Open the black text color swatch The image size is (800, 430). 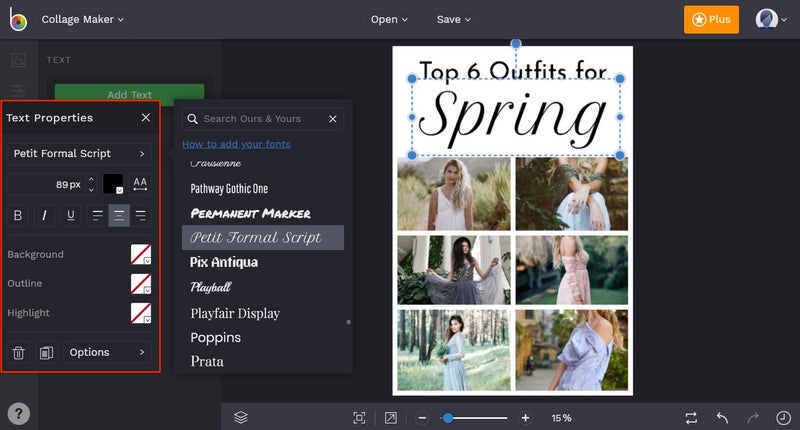pos(113,184)
